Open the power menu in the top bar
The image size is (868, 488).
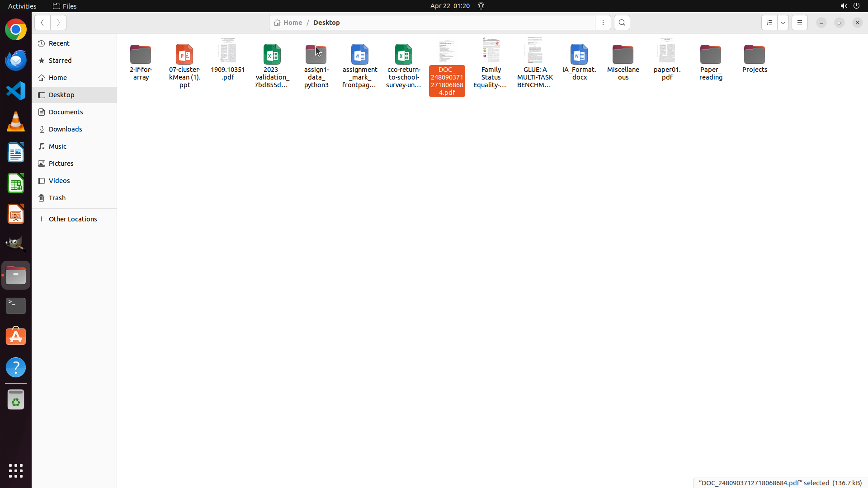(856, 6)
